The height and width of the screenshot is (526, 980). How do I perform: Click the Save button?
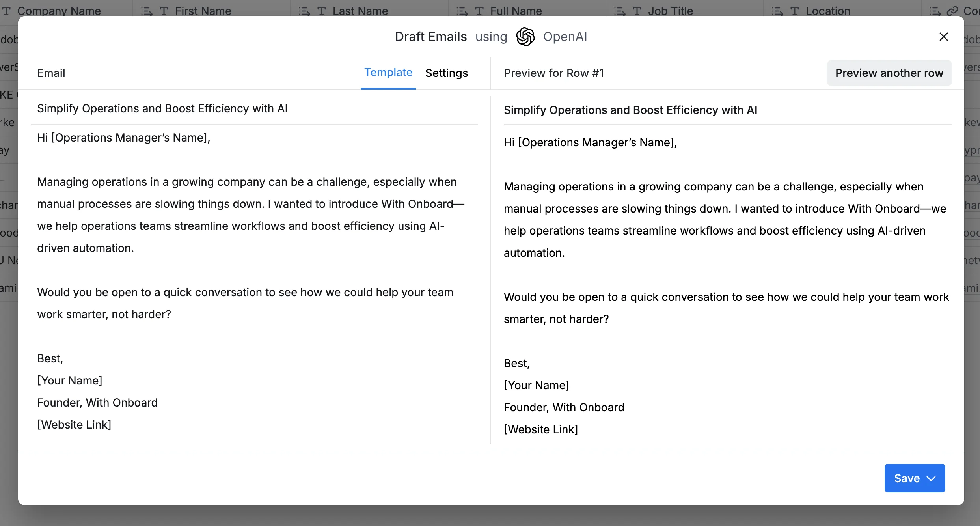tap(907, 478)
